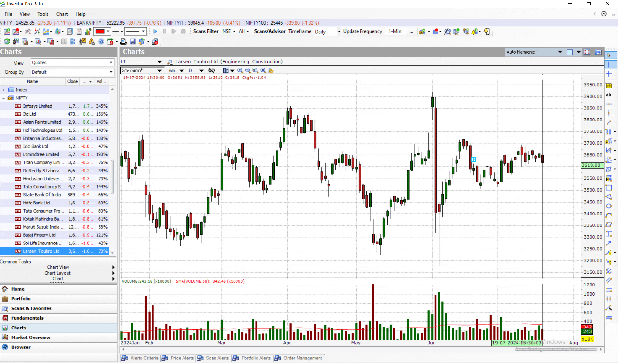Click the red color swatch in the toolbar

tap(100, 31)
